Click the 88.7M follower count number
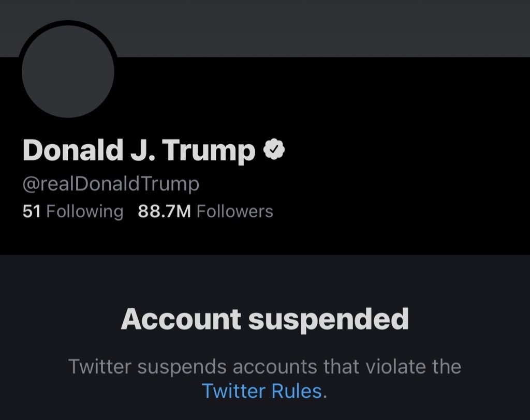This screenshot has width=530, height=420. click(164, 212)
